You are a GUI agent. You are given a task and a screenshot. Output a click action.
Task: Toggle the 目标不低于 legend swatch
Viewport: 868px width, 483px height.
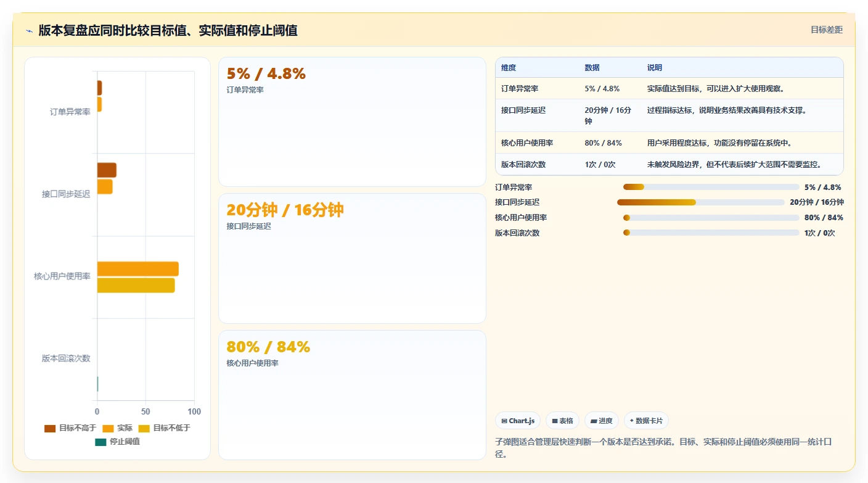(144, 428)
